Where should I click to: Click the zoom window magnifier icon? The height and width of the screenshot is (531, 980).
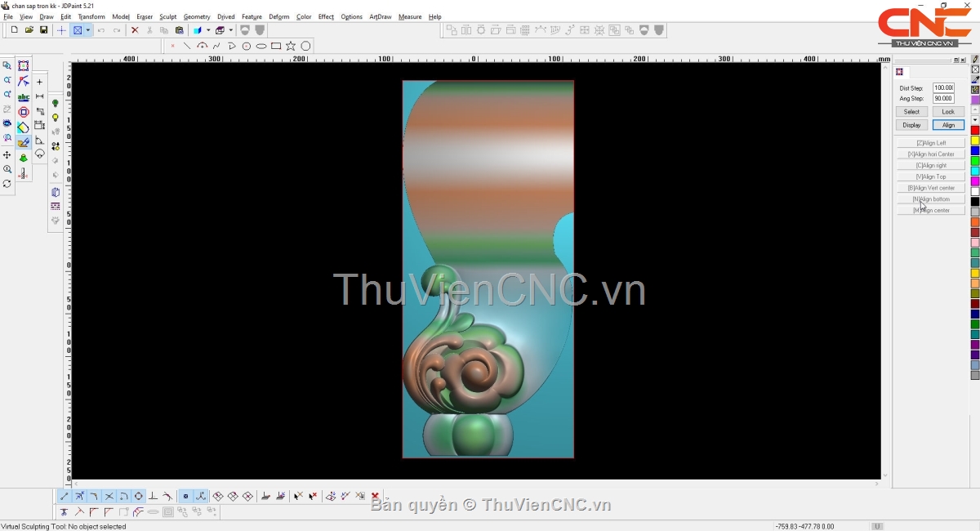click(x=7, y=65)
